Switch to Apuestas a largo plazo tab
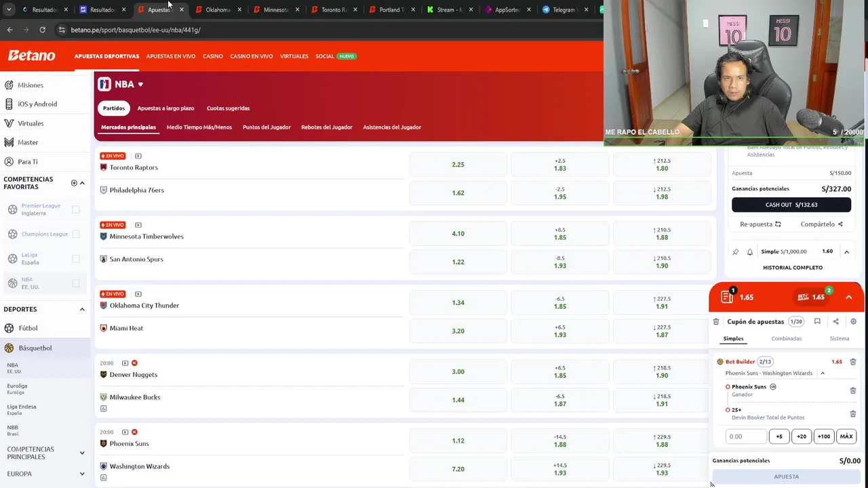This screenshot has height=488, width=868. pyautogui.click(x=165, y=108)
